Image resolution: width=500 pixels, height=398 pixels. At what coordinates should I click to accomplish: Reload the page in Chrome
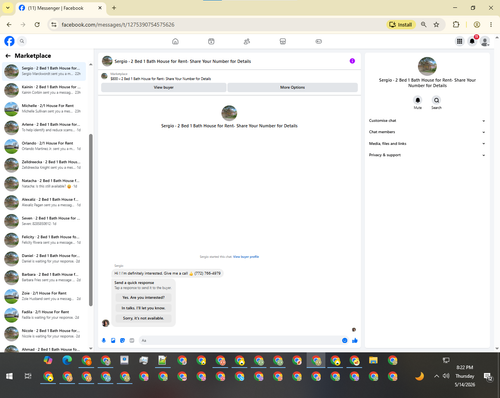pyautogui.click(x=37, y=25)
